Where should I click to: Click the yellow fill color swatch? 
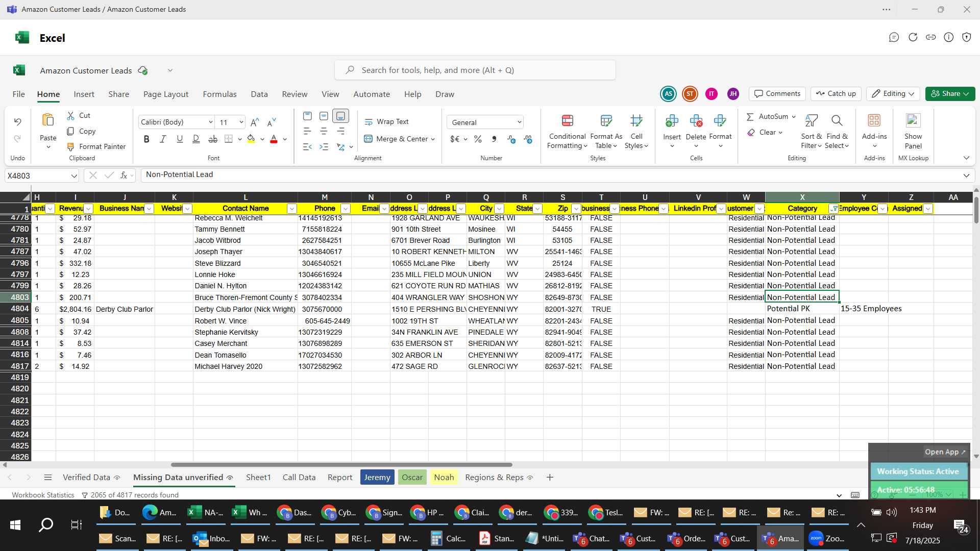(x=251, y=139)
